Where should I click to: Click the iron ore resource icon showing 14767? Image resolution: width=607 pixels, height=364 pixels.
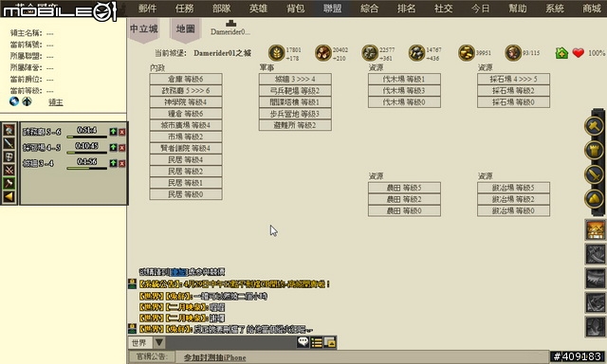click(416, 52)
